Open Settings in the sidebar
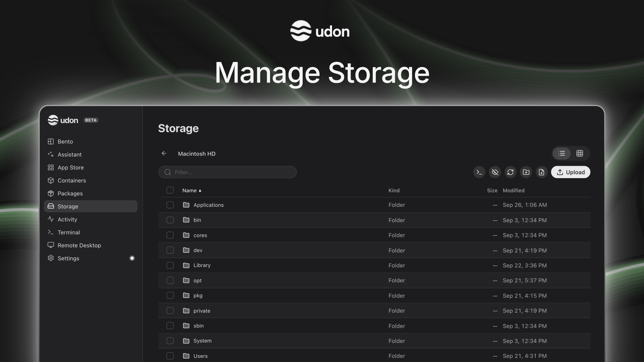 91,258
